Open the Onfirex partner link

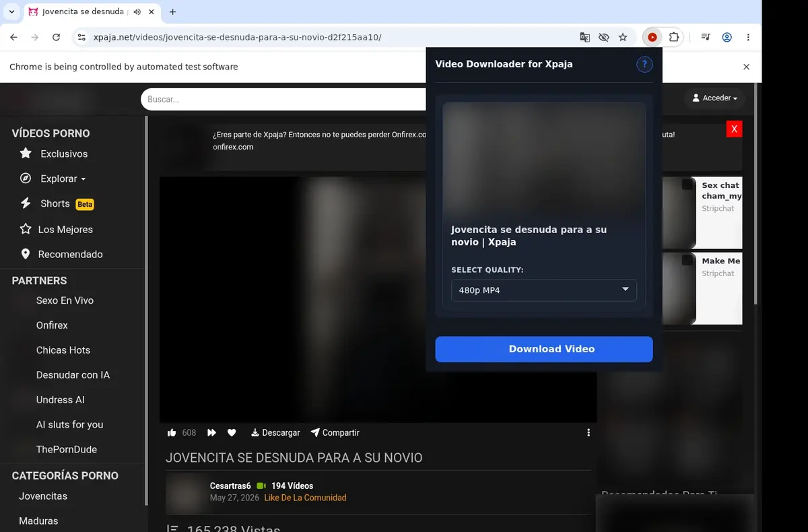click(52, 325)
